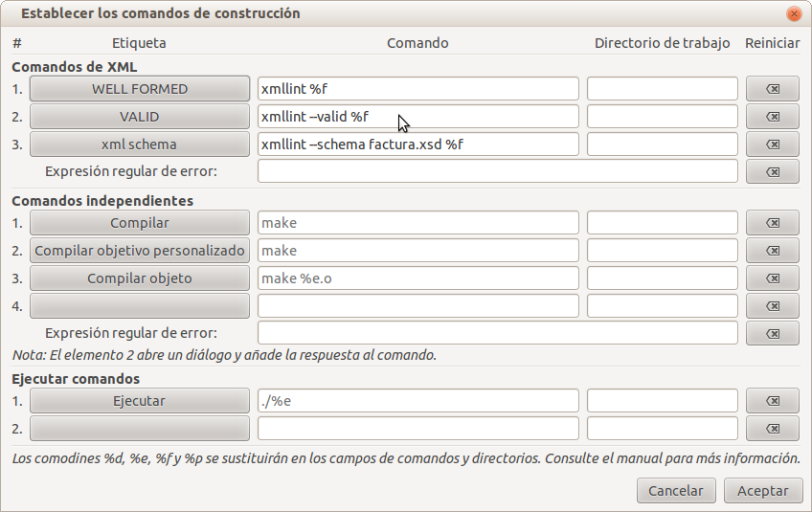Cancel the build commands dialog
The image size is (812, 512).
[676, 490]
